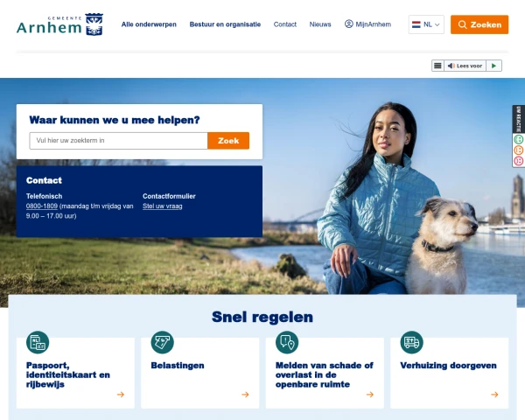Open the MijnArnhem account icon
This screenshot has width=525, height=420.
coord(348,24)
